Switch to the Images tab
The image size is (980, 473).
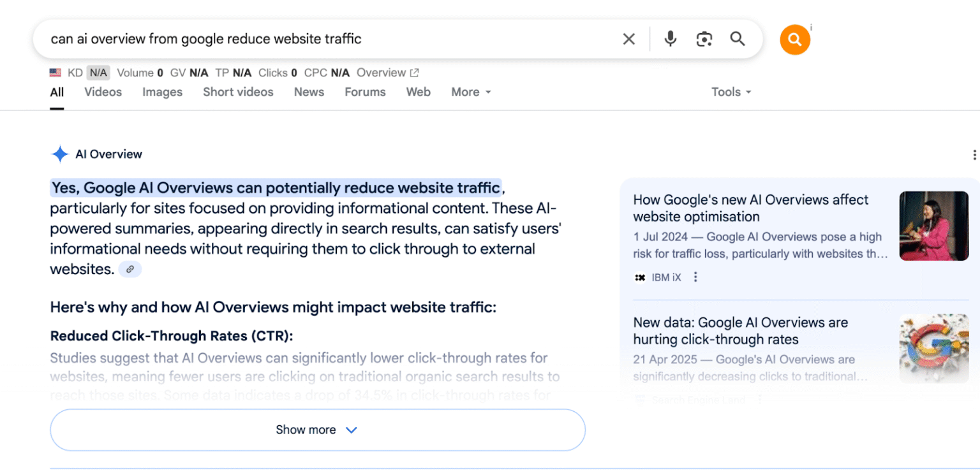point(162,92)
